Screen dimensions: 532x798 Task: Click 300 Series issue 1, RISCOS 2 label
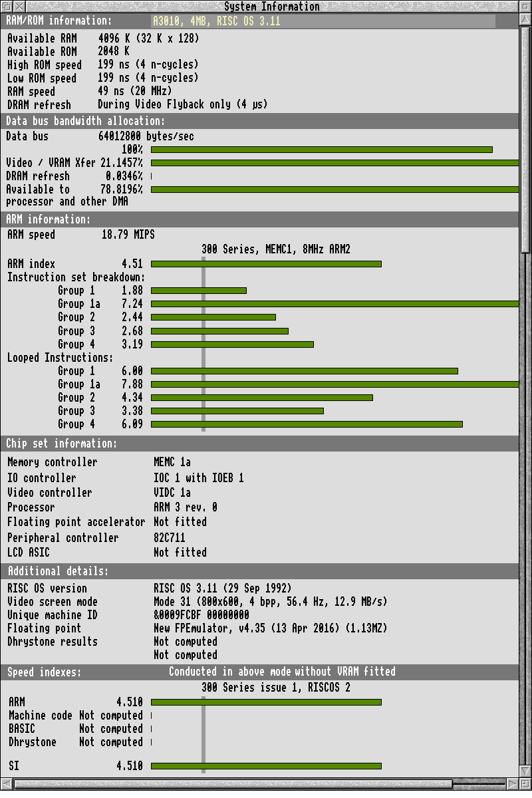[x=276, y=688]
